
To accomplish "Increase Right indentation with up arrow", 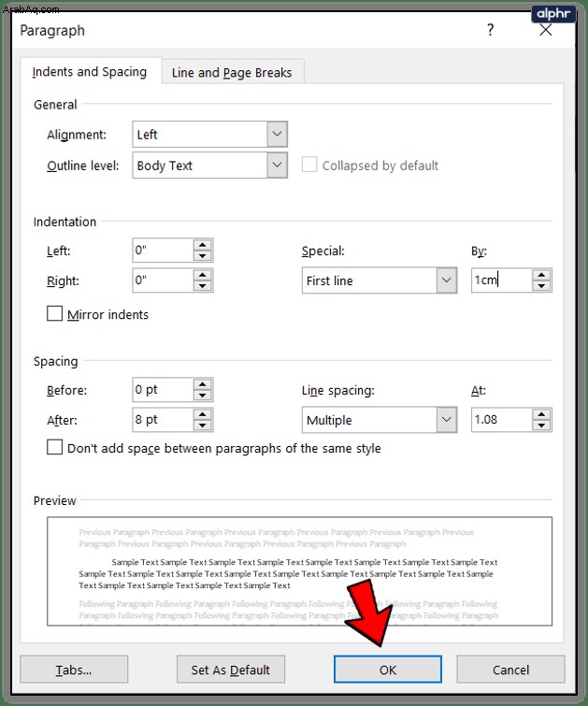I will click(203, 275).
